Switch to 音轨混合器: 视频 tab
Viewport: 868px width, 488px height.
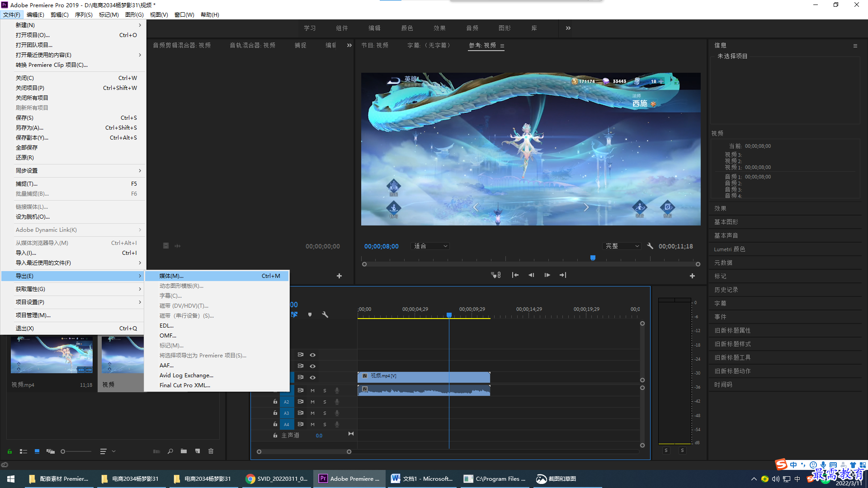tap(252, 45)
